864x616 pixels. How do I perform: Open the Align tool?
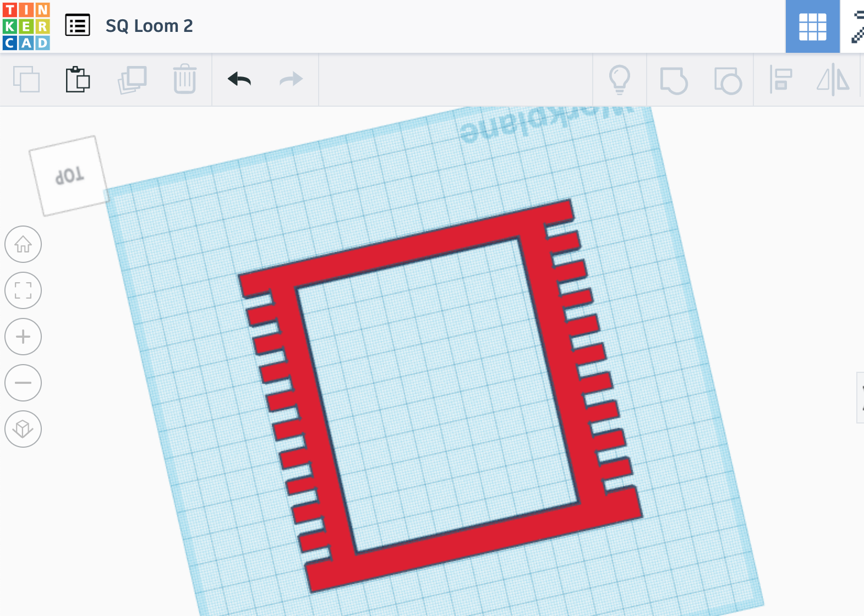(780, 80)
